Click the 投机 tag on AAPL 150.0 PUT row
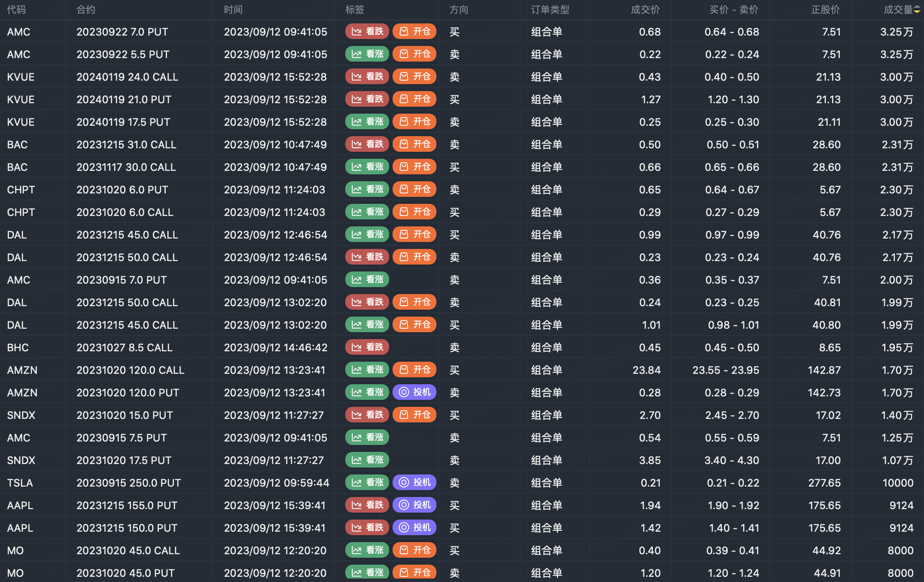Image resolution: width=924 pixels, height=582 pixels. point(414,527)
